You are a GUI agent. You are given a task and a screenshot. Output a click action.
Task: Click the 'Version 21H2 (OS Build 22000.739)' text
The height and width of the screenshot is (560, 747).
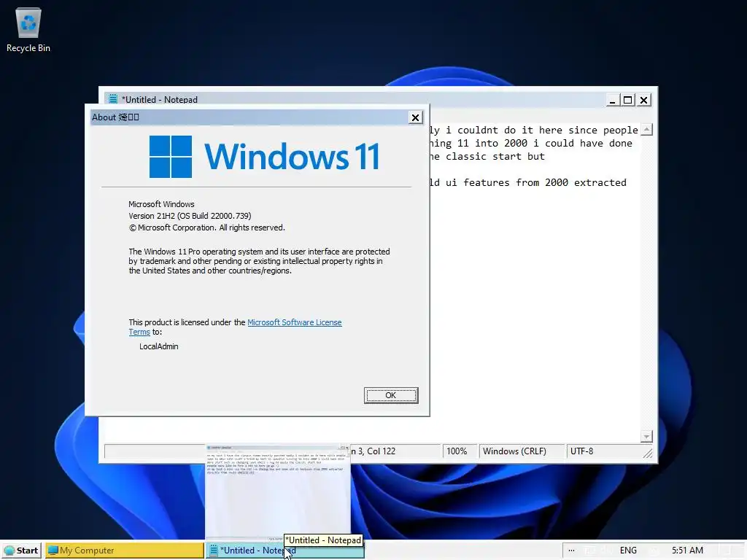(190, 216)
